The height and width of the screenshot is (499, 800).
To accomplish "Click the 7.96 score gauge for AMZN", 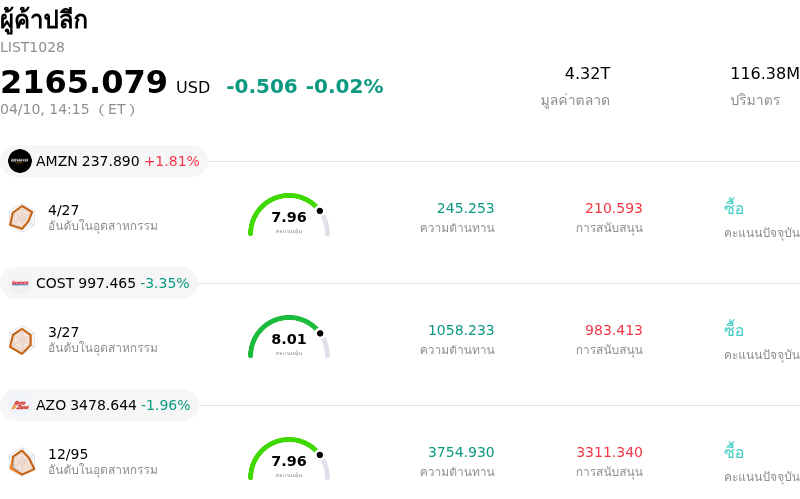I will [289, 216].
